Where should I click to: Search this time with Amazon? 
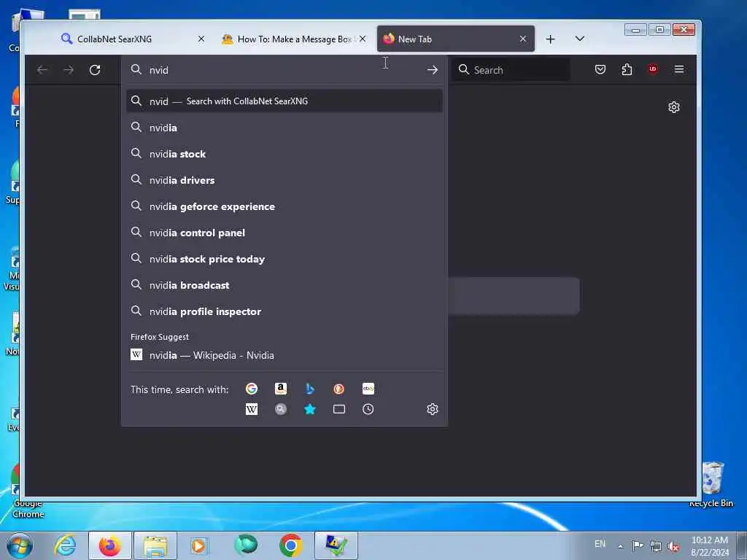pos(281,389)
